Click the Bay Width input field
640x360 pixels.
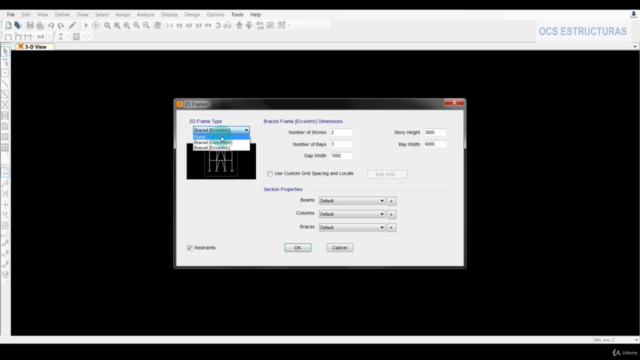coord(435,144)
